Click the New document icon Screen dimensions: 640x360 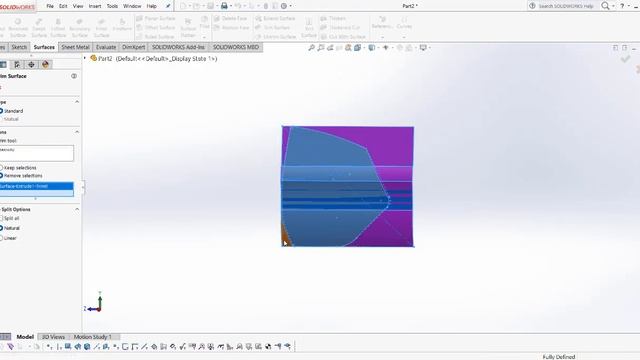coord(183,6)
